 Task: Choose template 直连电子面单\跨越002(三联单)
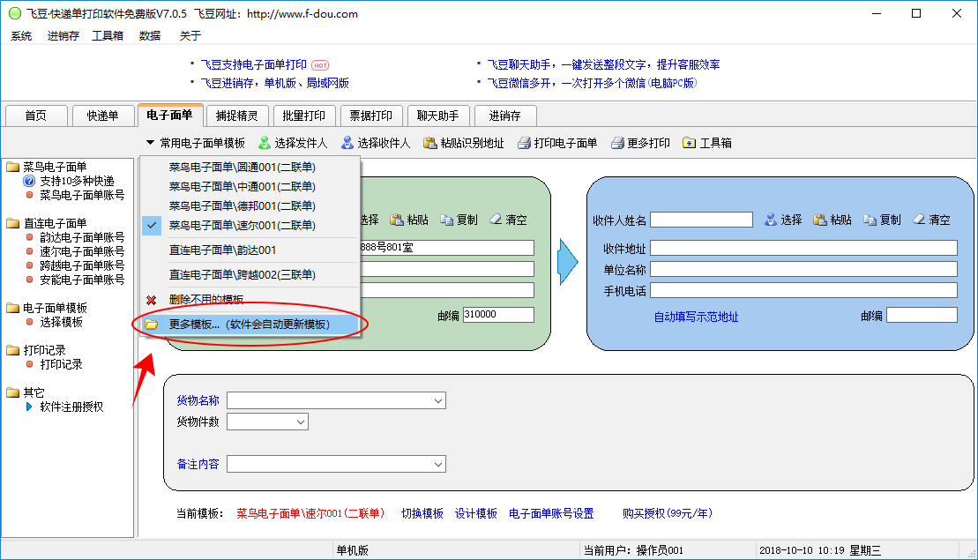[242, 275]
